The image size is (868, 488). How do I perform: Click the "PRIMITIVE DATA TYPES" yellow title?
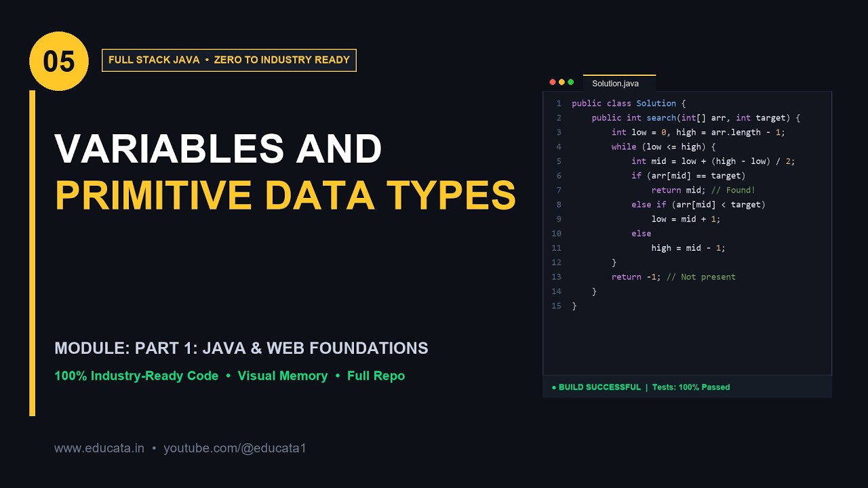[285, 195]
